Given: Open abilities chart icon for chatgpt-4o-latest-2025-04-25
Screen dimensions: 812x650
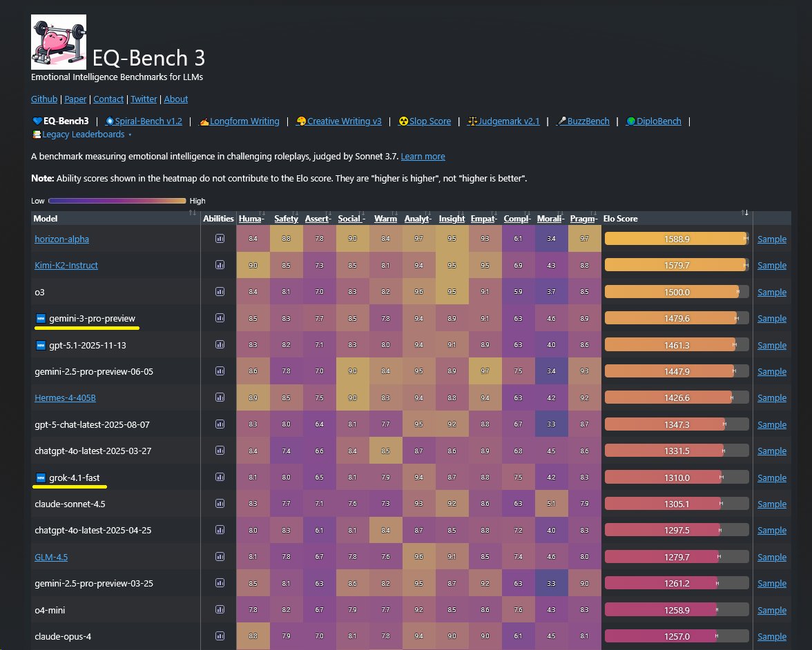Looking at the screenshot, I should pyautogui.click(x=220, y=530).
